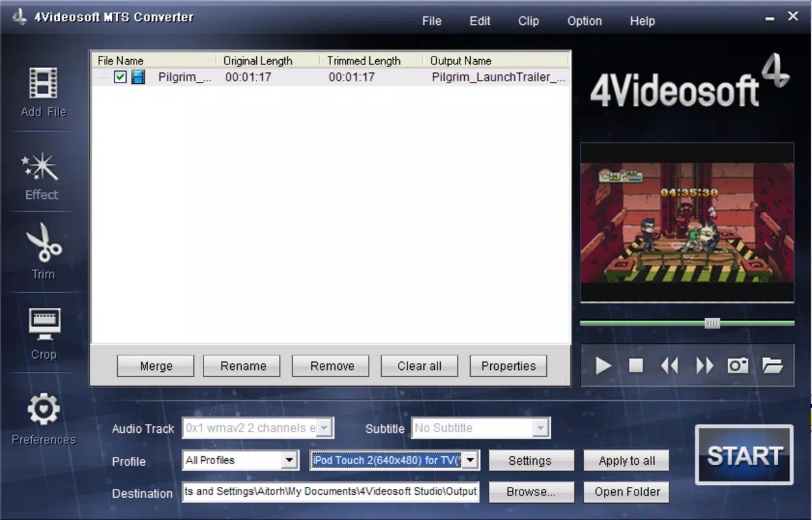
Task: Click Apply to all button
Action: click(627, 461)
